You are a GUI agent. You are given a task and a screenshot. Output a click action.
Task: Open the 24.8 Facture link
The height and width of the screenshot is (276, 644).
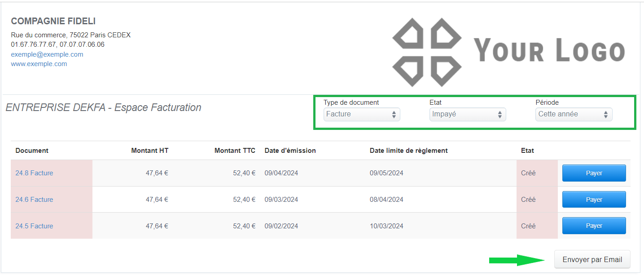[34, 173]
